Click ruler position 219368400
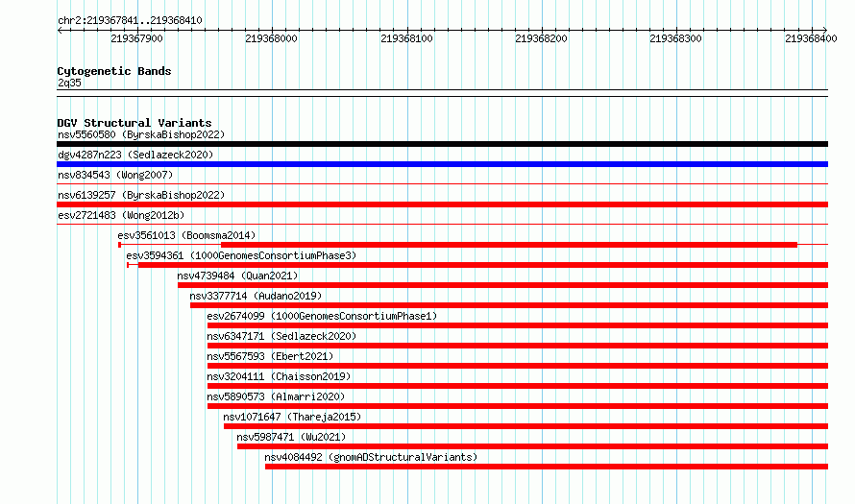The width and height of the screenshot is (855, 504). pyautogui.click(x=812, y=38)
